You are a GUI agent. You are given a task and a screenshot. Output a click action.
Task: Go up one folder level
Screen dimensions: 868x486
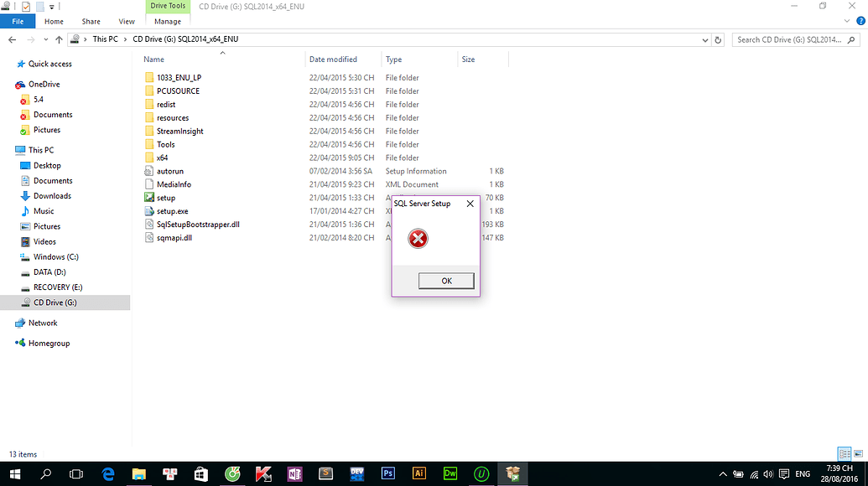click(59, 39)
